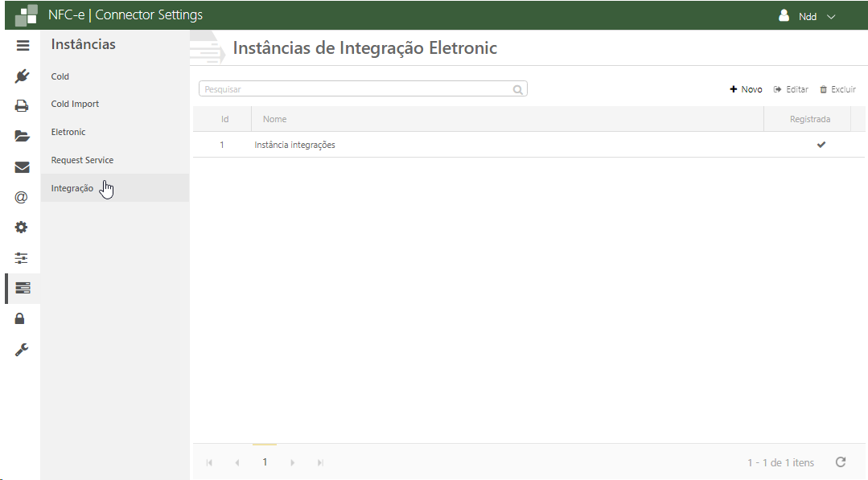Open the folder icon in sidebar
Viewport: 868px width, 480px height.
coord(23,136)
